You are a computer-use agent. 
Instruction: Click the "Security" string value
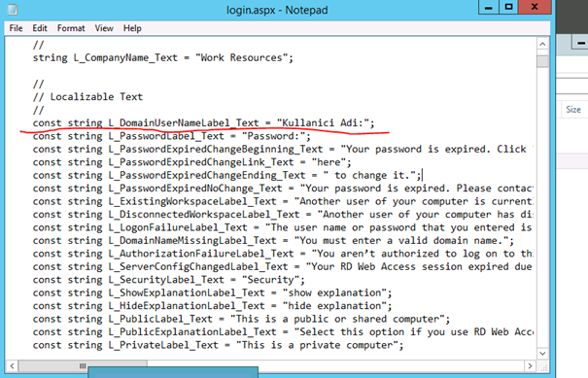[270, 280]
